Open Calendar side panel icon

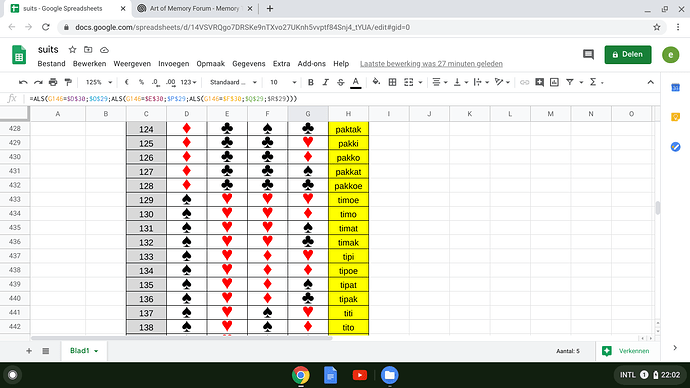(675, 88)
